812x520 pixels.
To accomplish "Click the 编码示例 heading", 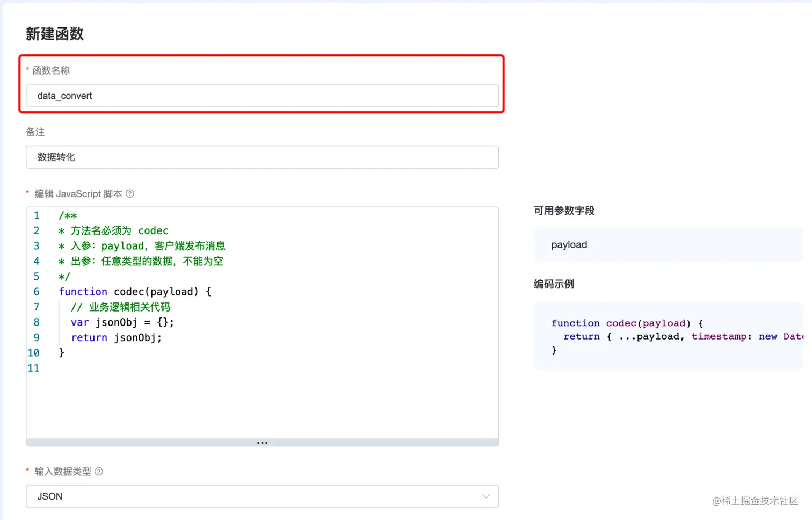I will (554, 284).
